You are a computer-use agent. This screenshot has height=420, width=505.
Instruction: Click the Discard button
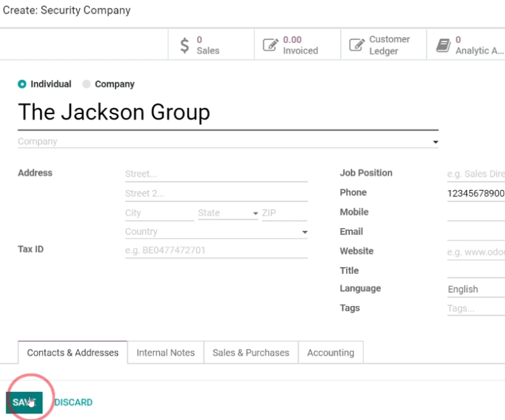pos(74,402)
